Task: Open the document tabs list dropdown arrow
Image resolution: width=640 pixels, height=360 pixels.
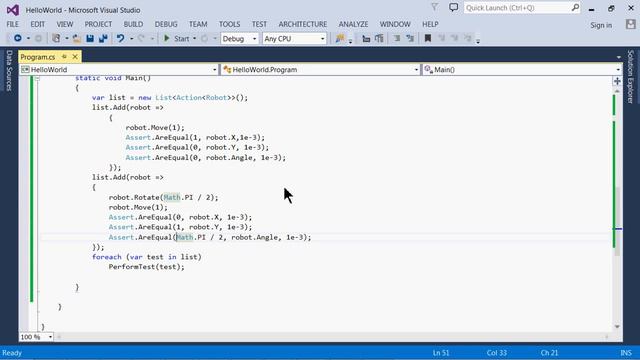Action: [619, 57]
